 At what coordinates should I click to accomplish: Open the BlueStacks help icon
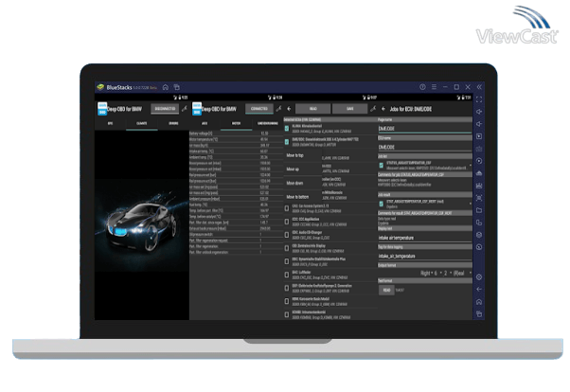coord(422,87)
